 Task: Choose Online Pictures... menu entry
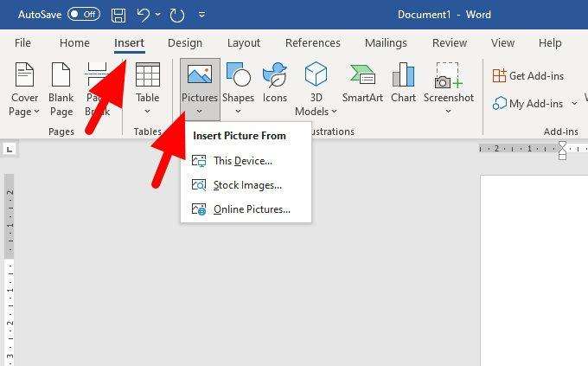[x=246, y=209]
